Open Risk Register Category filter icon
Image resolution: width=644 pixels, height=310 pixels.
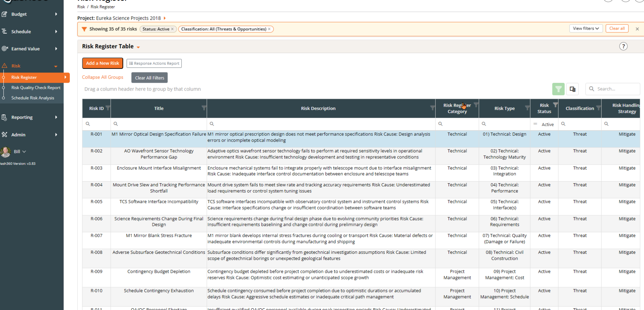[x=476, y=105]
